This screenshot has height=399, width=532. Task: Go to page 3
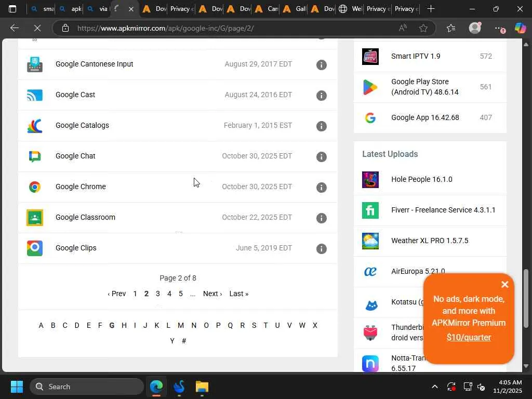[x=158, y=294]
